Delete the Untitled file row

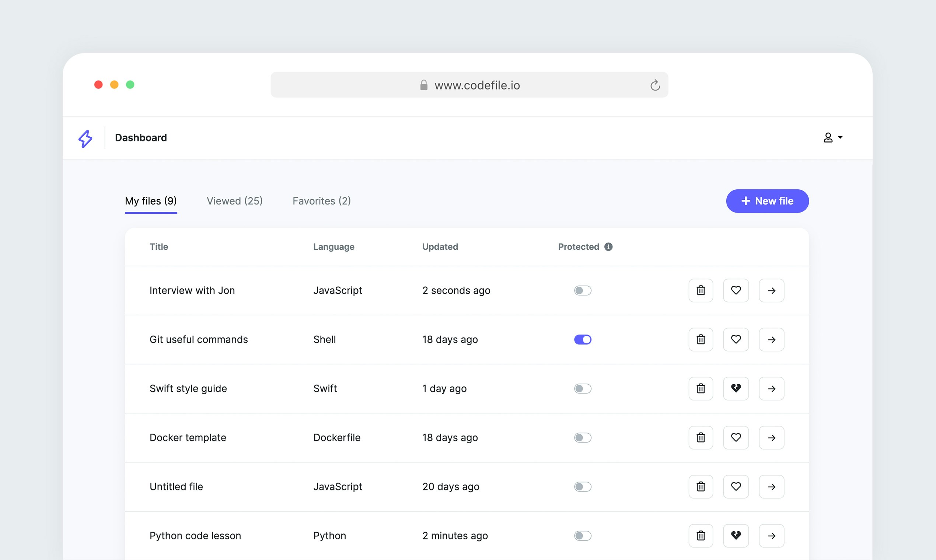pos(701,487)
